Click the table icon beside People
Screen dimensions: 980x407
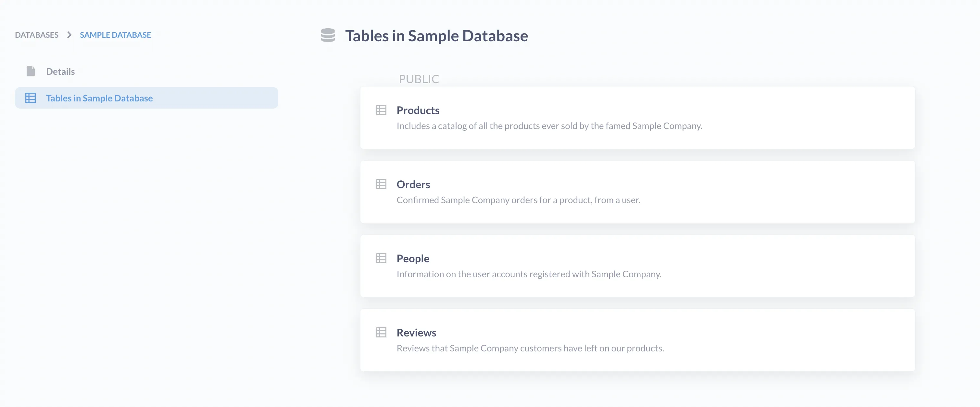click(x=381, y=258)
